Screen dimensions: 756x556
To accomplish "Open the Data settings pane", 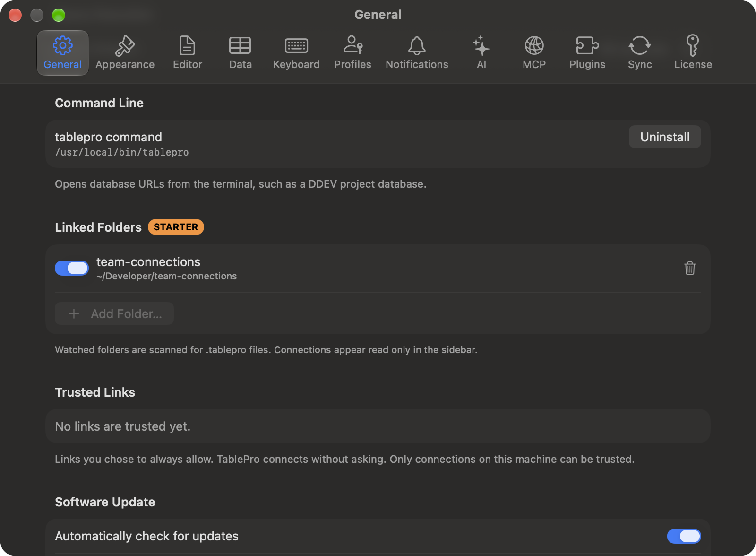I will pyautogui.click(x=240, y=53).
